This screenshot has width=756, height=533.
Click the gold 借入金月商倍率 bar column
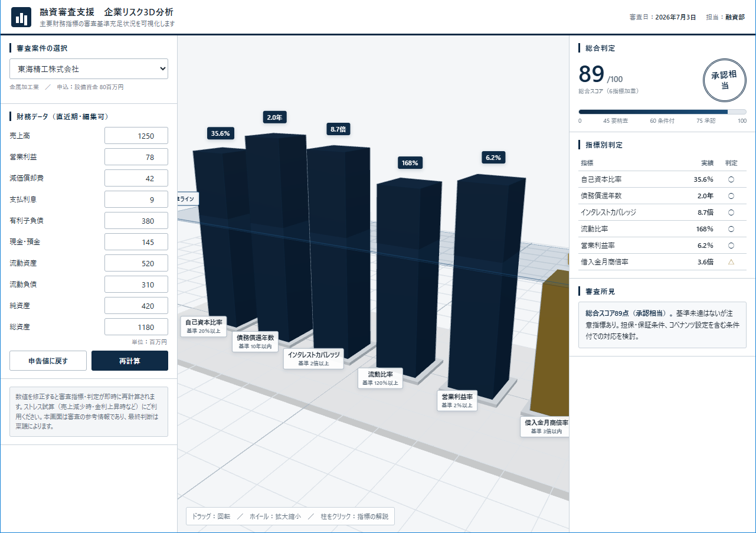[552, 342]
